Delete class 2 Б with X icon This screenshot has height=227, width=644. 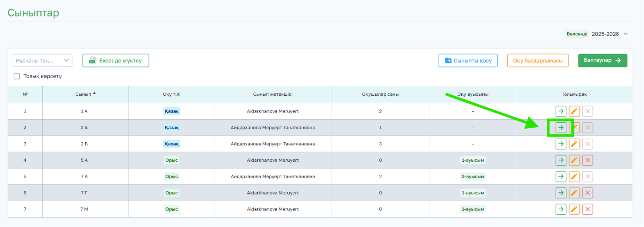point(588,144)
